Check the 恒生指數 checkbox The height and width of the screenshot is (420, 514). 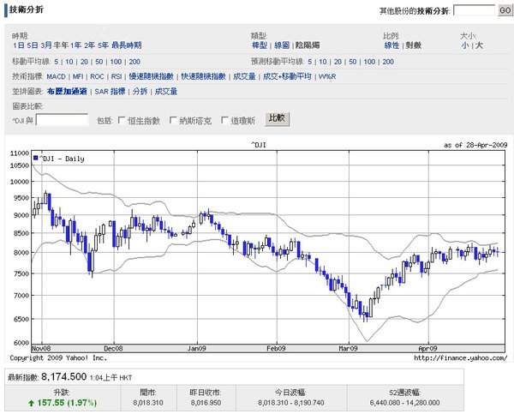(x=122, y=120)
